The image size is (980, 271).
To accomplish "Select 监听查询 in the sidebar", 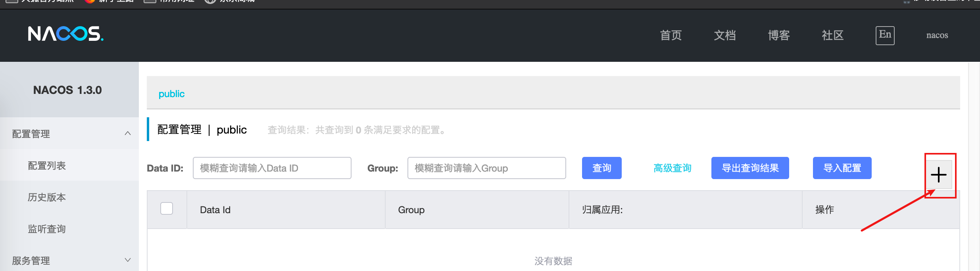I will 69,229.
